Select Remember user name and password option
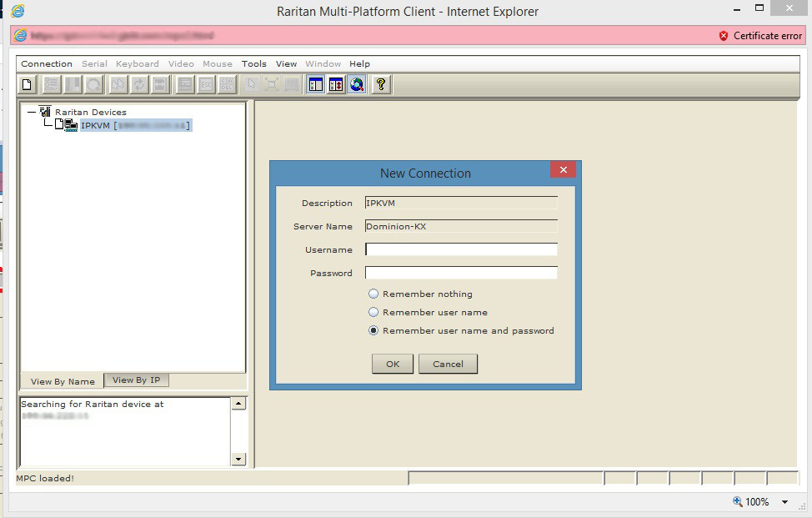 coord(373,330)
